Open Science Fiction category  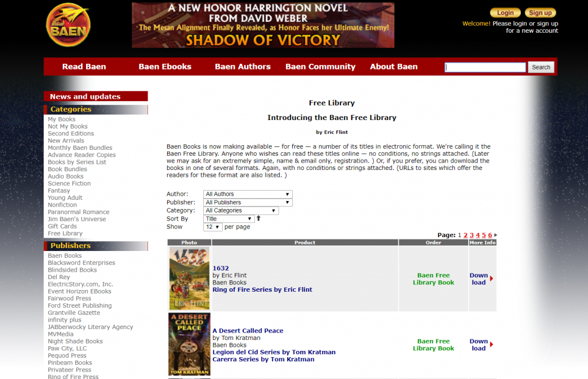69,183
